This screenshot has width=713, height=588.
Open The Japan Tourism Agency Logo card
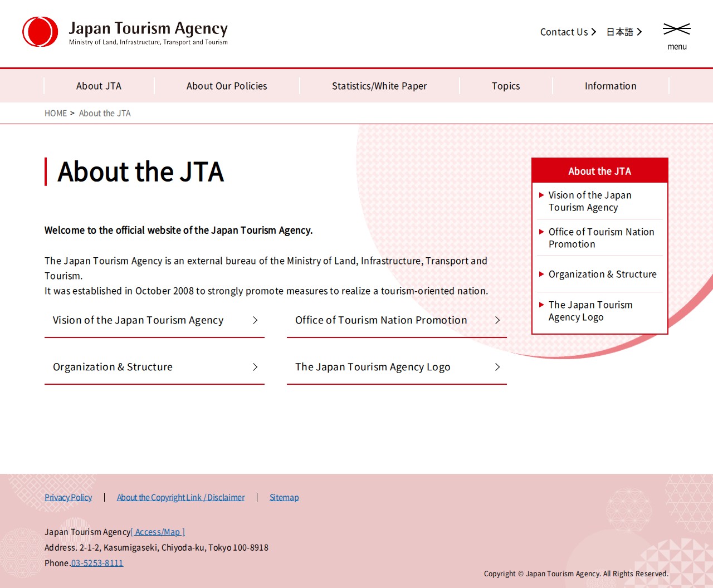pos(397,367)
